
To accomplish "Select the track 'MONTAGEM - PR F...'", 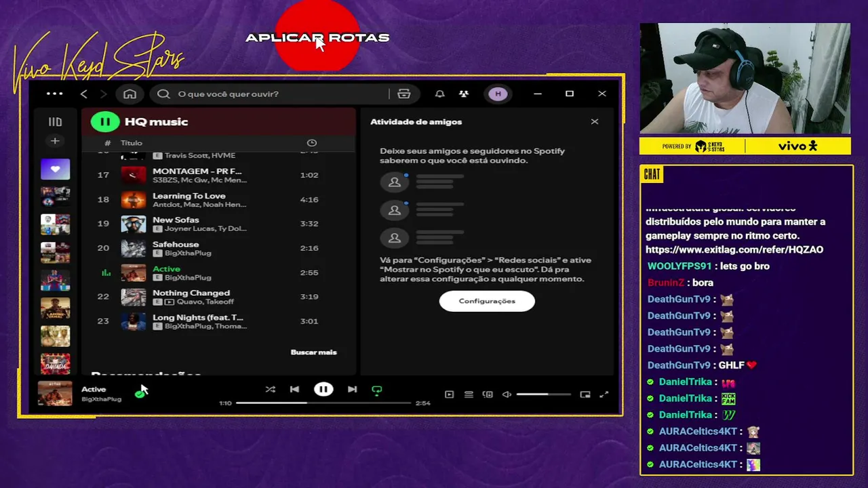I will coord(218,175).
